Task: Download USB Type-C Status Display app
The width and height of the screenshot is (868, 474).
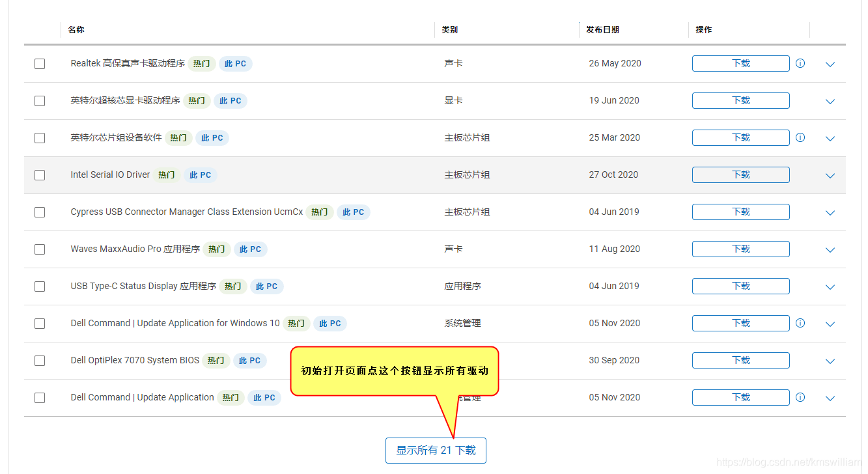Action: click(741, 286)
